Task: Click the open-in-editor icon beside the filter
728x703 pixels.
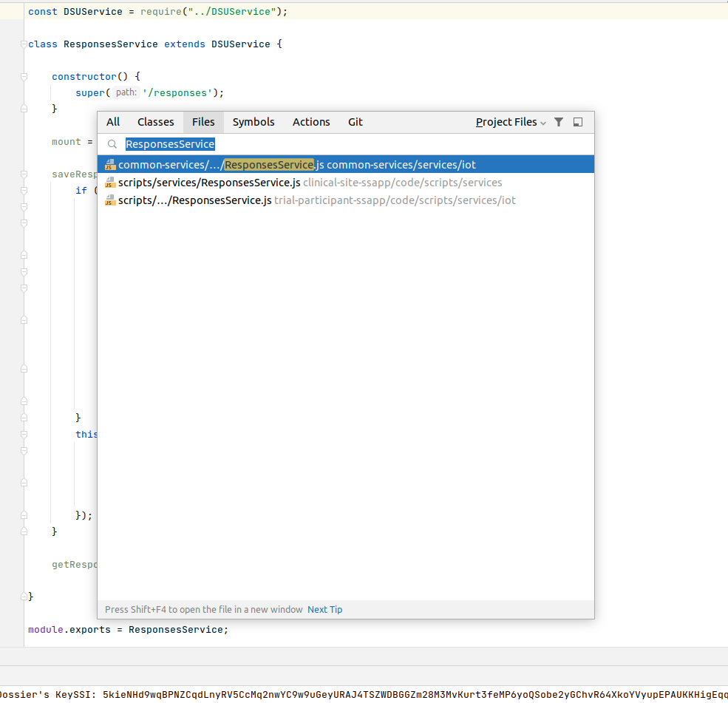Action: point(577,122)
